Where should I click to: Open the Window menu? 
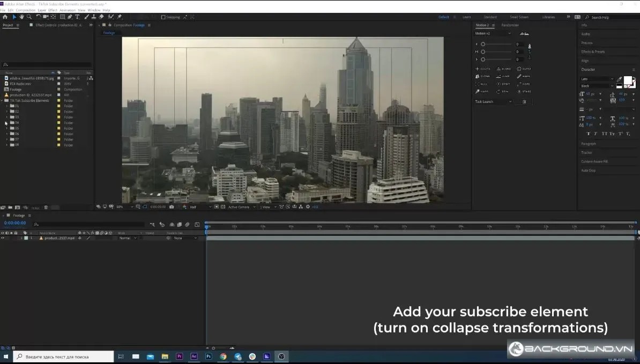click(94, 10)
